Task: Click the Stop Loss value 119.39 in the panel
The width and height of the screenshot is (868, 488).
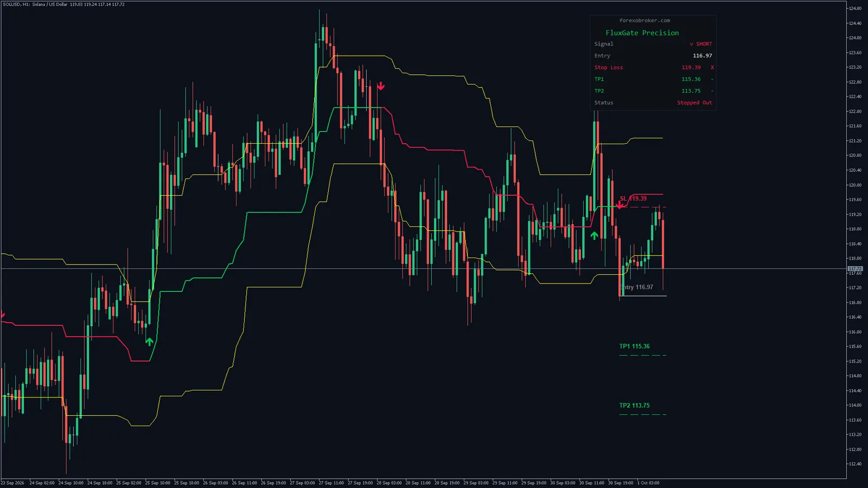Action: (x=691, y=67)
